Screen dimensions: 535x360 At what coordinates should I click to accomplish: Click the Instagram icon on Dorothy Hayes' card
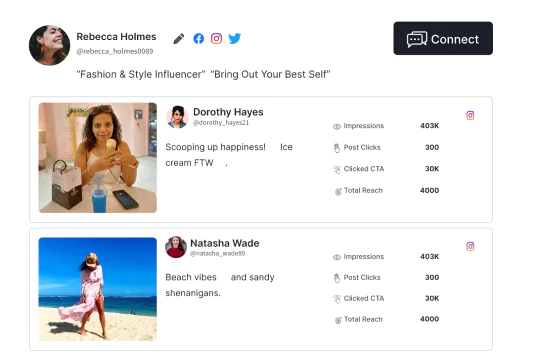(x=470, y=115)
